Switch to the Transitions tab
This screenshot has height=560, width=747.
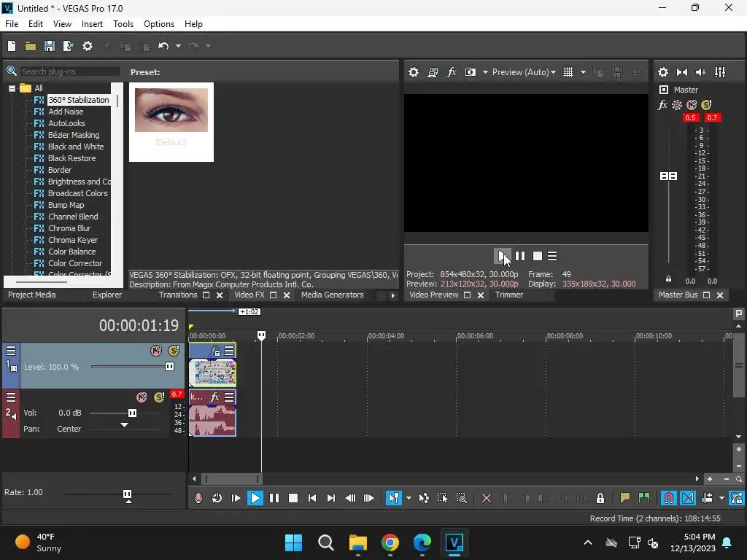pyautogui.click(x=178, y=295)
